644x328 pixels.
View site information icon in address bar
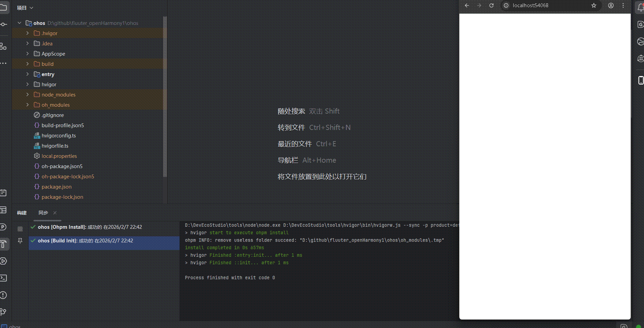point(506,5)
